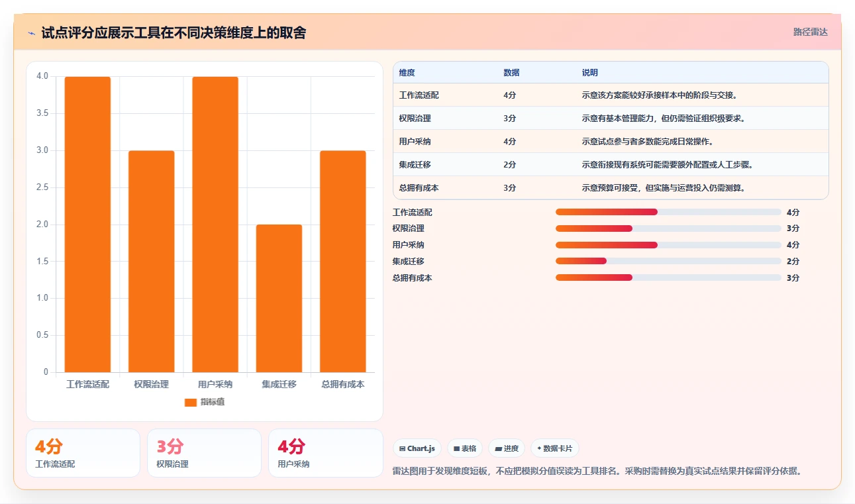Click the 总拥有成本 x-axis label
This screenshot has width=855, height=504.
click(343, 384)
